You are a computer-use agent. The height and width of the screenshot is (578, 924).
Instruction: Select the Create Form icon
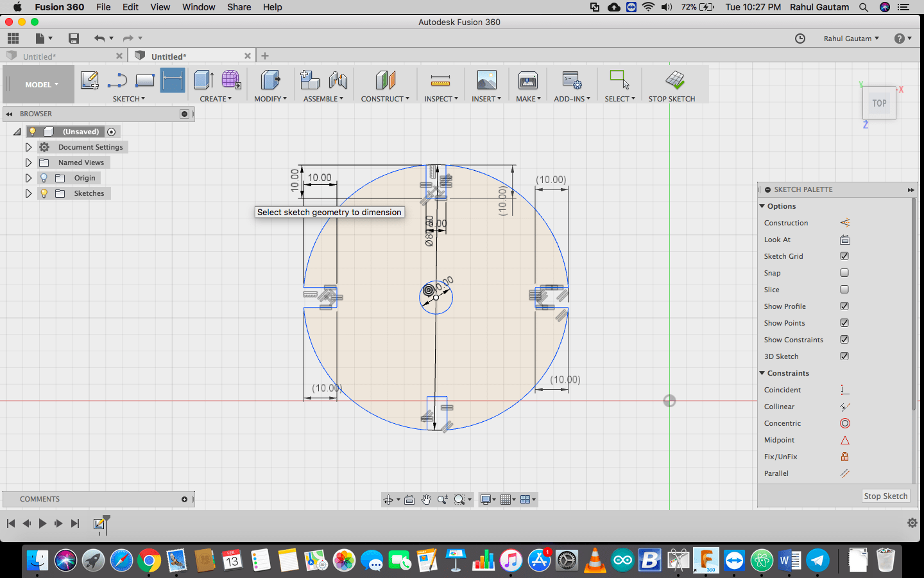[x=231, y=80]
